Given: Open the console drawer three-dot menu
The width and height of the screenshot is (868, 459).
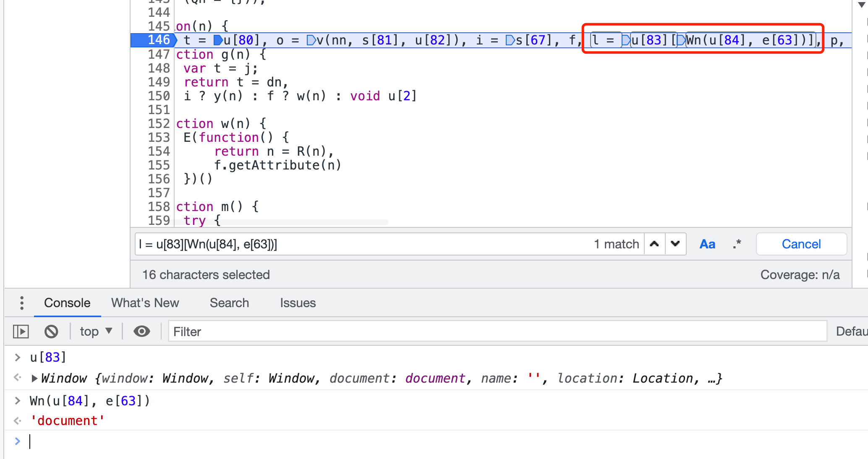Looking at the screenshot, I should point(21,303).
